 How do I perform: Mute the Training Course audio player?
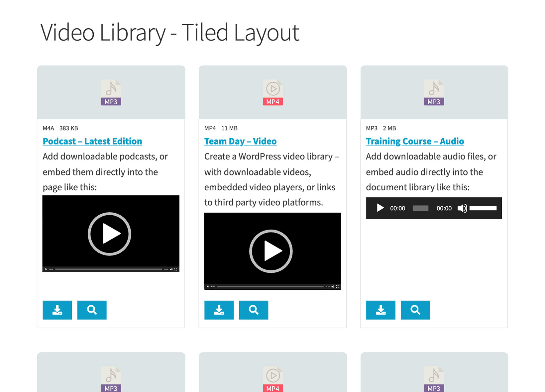[x=462, y=208]
